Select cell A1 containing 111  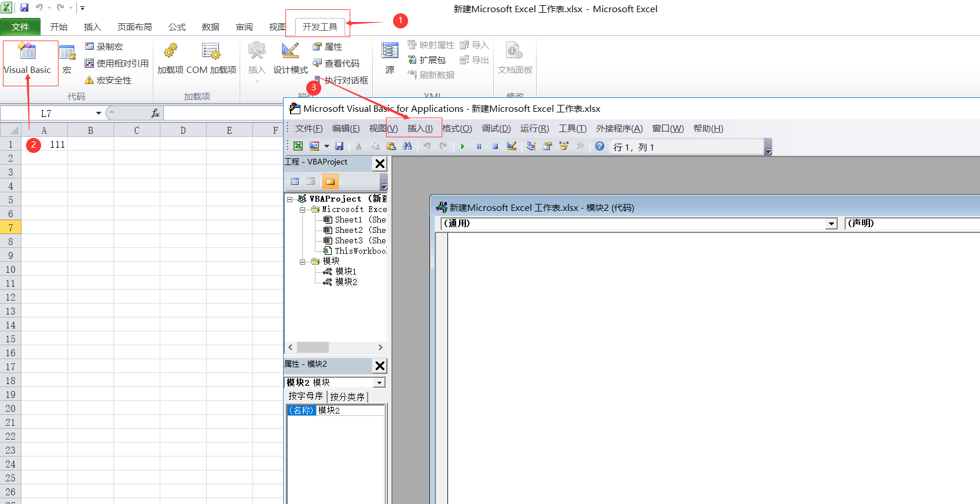[x=44, y=144]
